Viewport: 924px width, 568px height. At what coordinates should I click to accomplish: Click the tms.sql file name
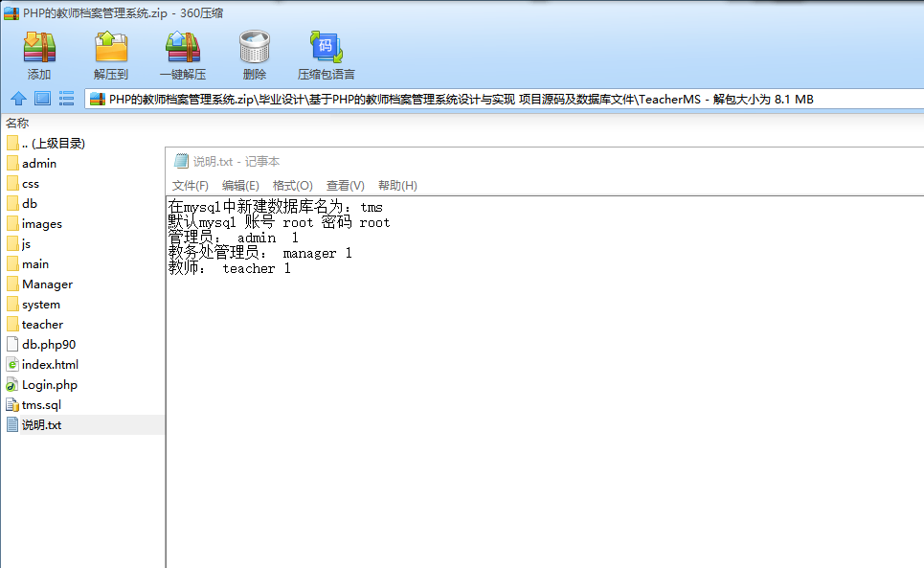41,405
